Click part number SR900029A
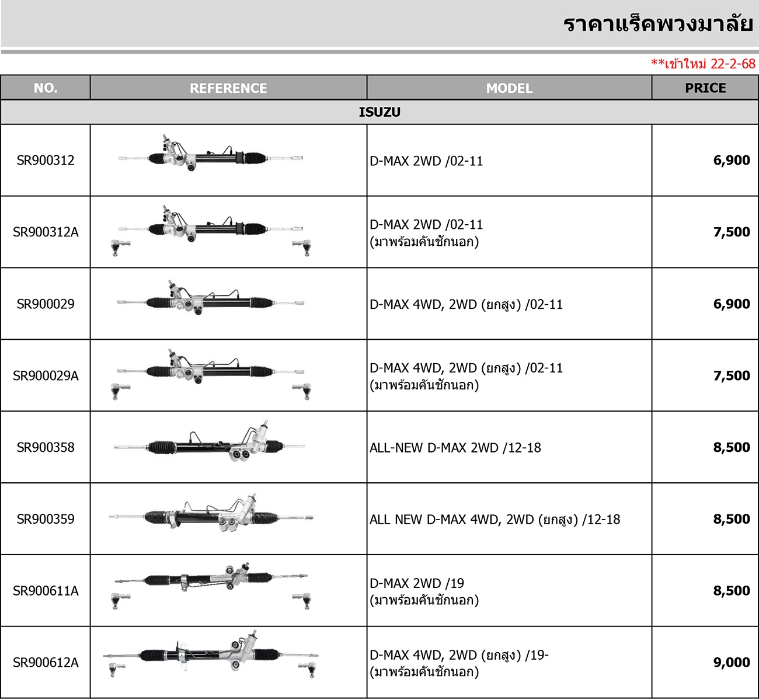759x700 pixels. (46, 376)
